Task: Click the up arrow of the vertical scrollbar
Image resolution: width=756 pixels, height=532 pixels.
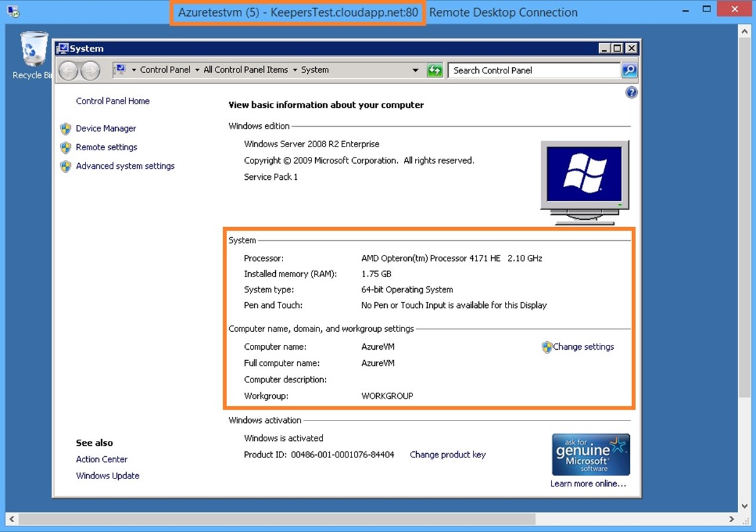Action: [x=743, y=30]
